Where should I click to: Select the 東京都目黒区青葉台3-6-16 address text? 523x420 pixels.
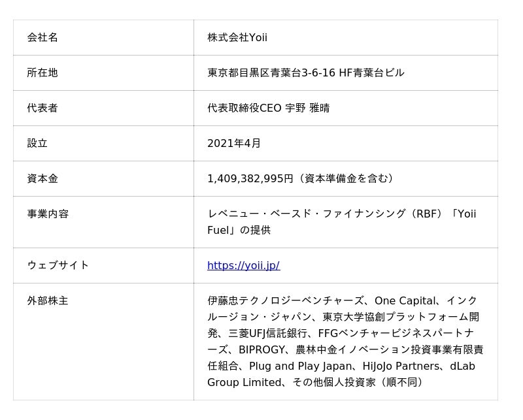[x=271, y=73]
